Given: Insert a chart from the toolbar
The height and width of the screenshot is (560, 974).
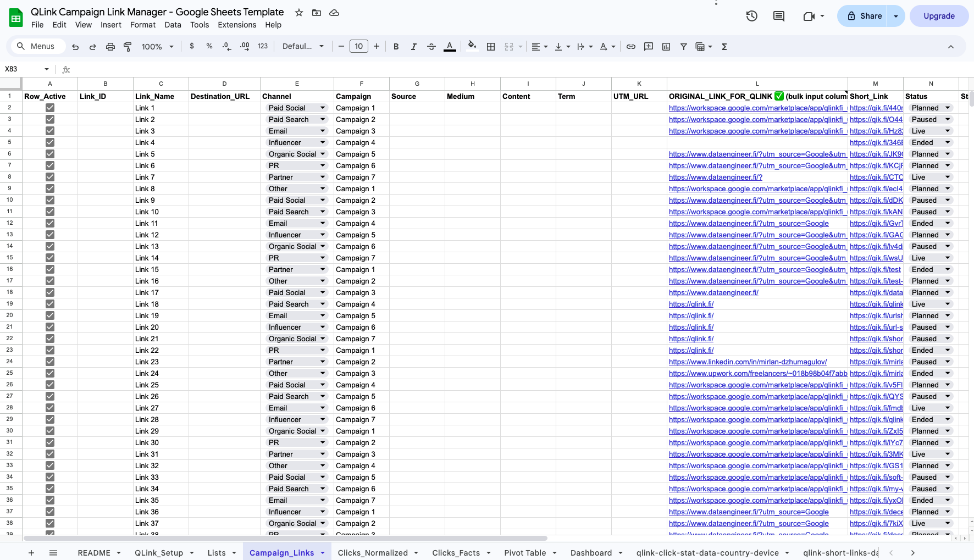Looking at the screenshot, I should coord(666,47).
